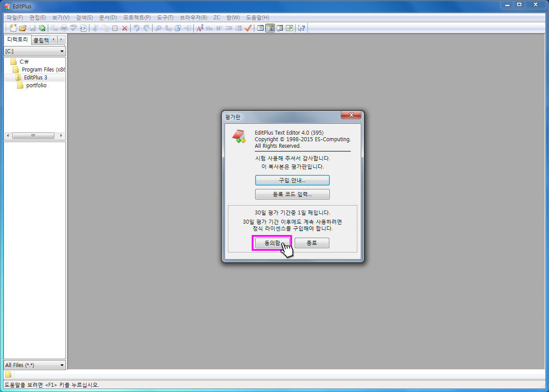The height and width of the screenshot is (392, 549).
Task: Click the Open file folder icon
Action: tap(23, 28)
